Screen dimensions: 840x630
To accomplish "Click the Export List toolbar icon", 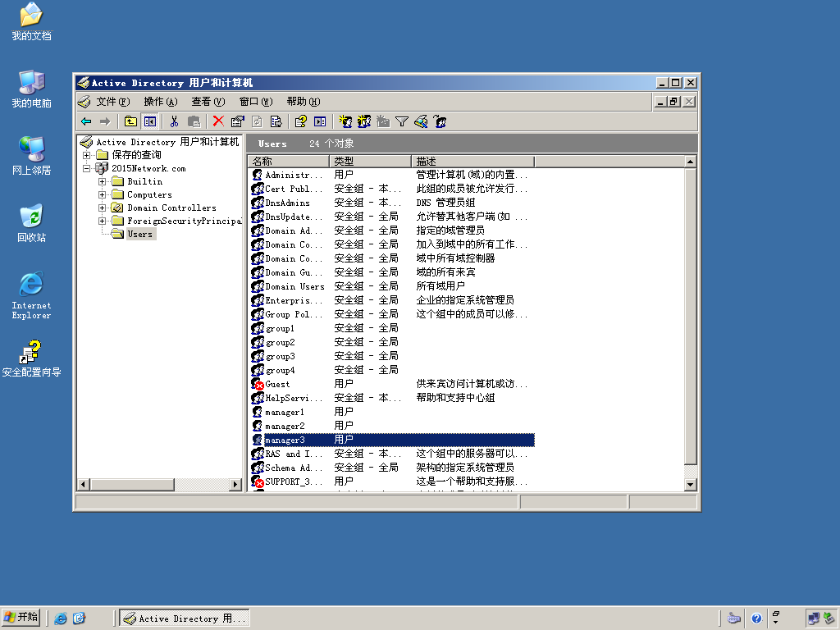I will 276,121.
